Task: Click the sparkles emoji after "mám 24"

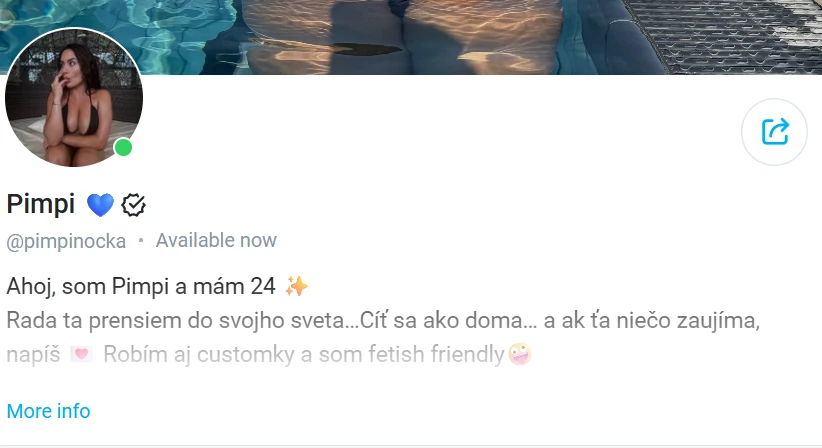Action: click(x=296, y=287)
